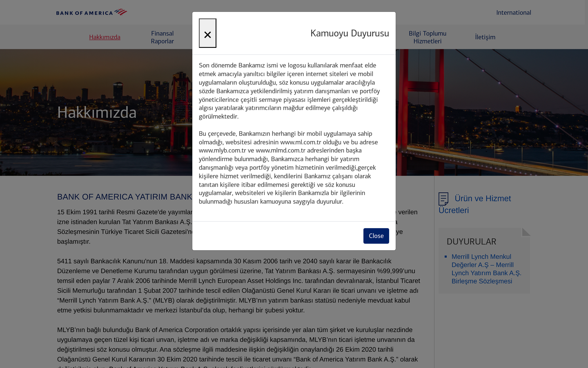The height and width of the screenshot is (368, 588).
Task: Open the Merrill Lynch Birleşme Sözleşmesi announcement
Action: click(486, 269)
